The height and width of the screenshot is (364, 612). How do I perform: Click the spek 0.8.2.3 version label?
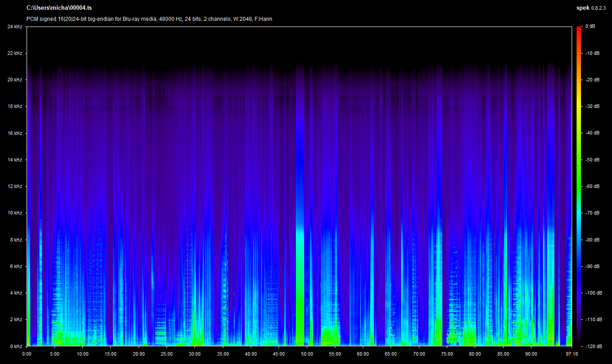(590, 8)
